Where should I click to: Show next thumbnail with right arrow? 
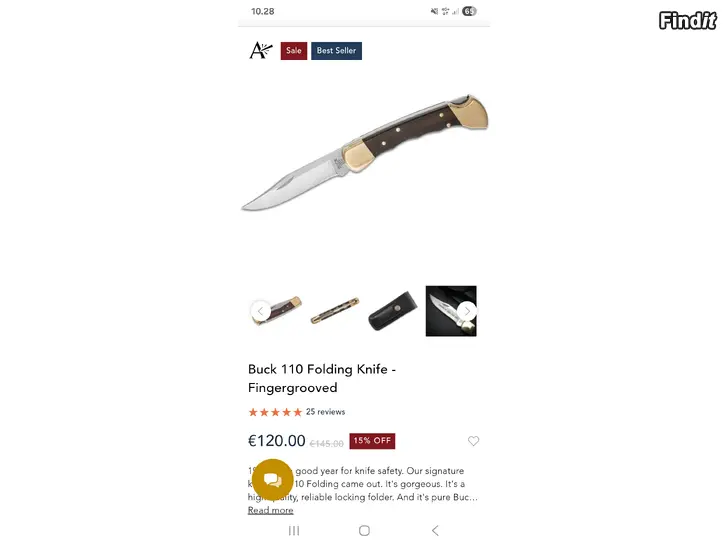coord(467,311)
